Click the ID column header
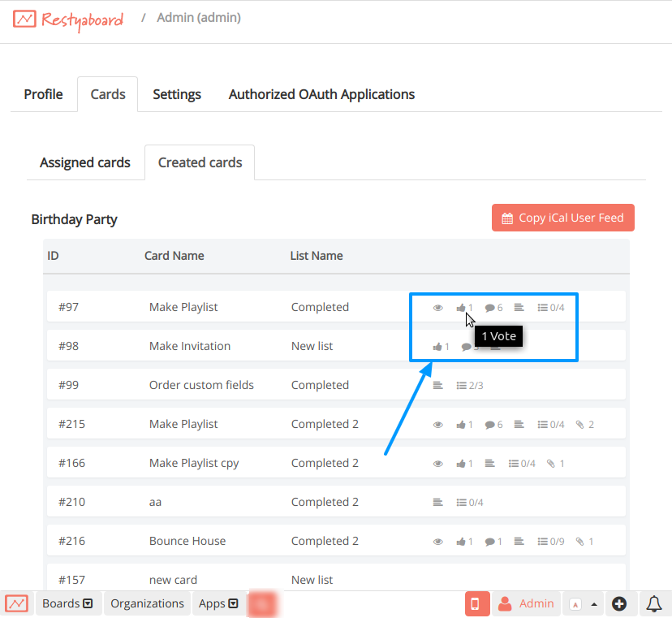This screenshot has width=672, height=618. coord(53,256)
